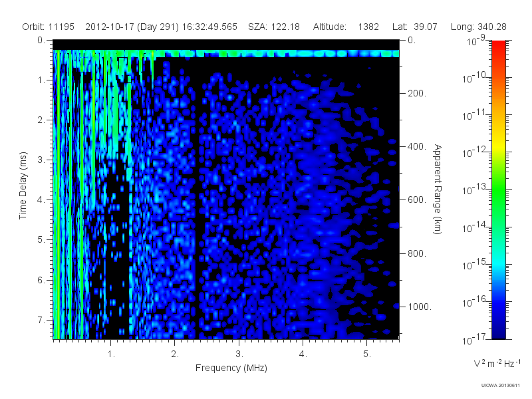The image size is (532, 399).
Task: Click the Time Delay (ms) axis title
Action: click(x=23, y=186)
